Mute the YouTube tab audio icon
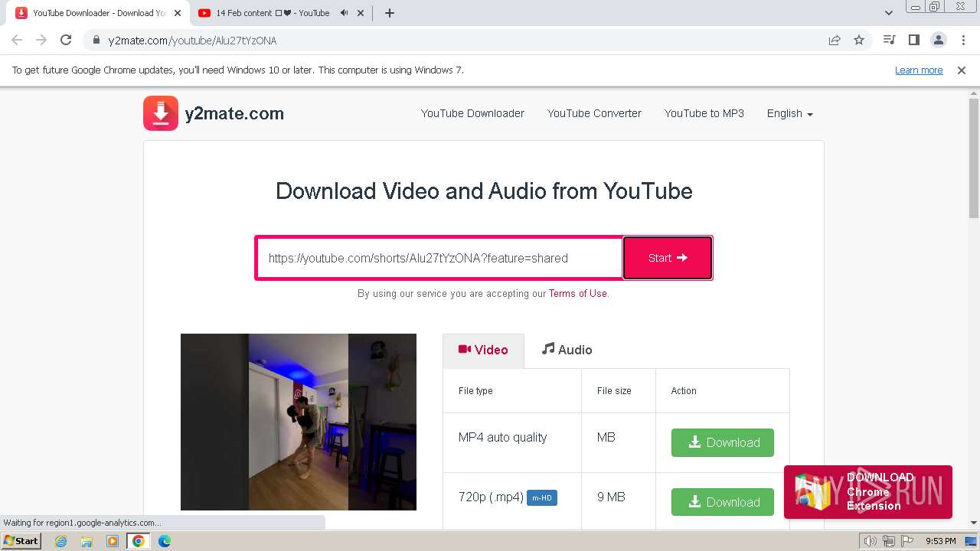The height and width of the screenshot is (551, 980). click(x=344, y=13)
